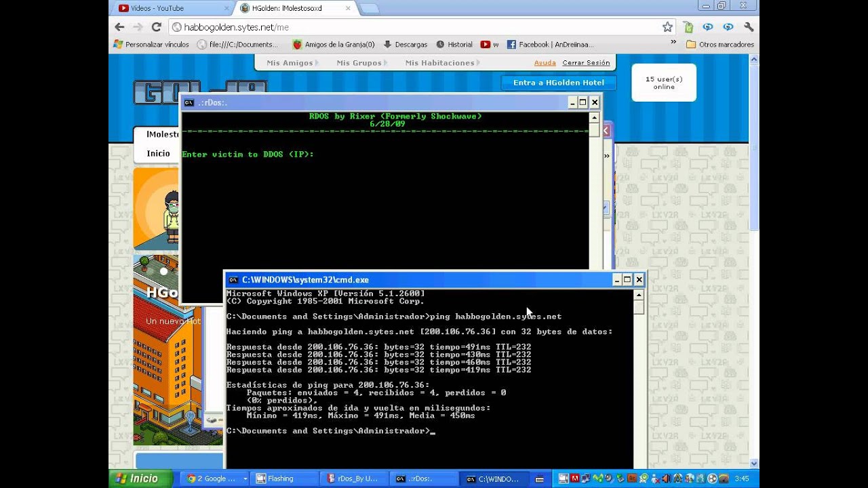Click the 'ping habbogolden.sytes.net' command text
The image size is (868, 488).
[496, 317]
